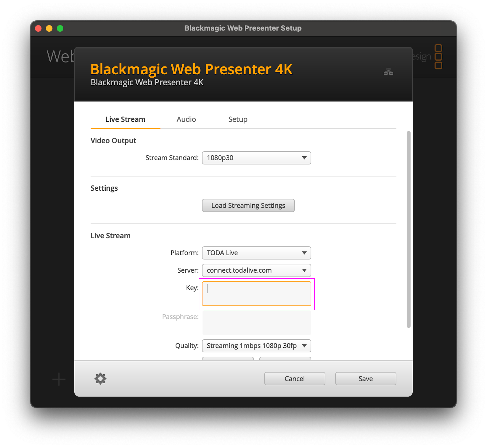Click the white Blackmagic Web Presenter 4K subtitle
This screenshot has height=448, width=487.
tap(147, 83)
